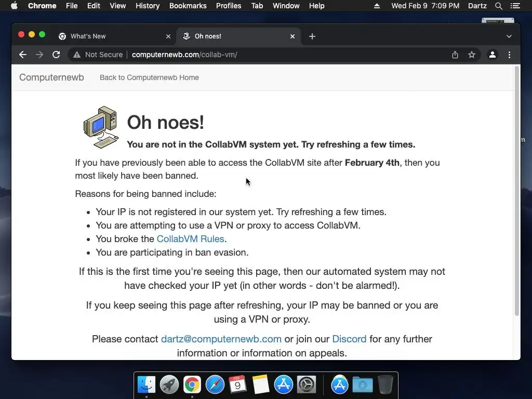The image size is (532, 399).
Task: Open Back to Computernewb Home link
Action: pyautogui.click(x=149, y=77)
